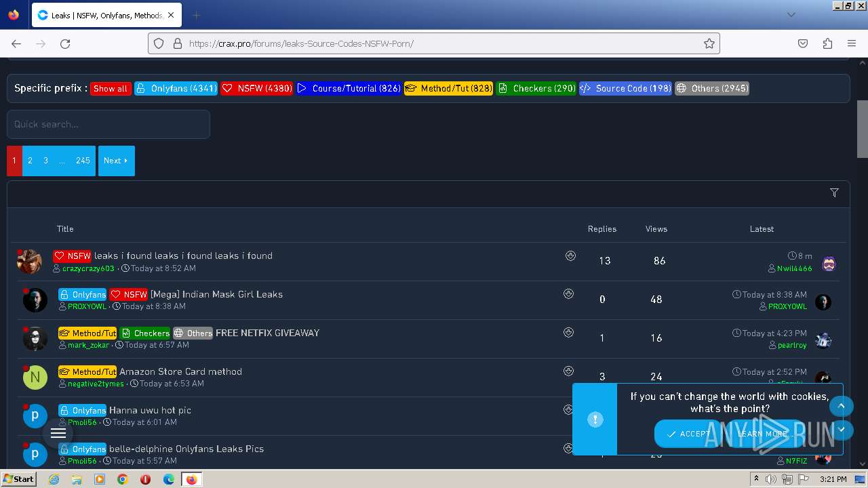
Task: Filter by Course/Tutorial prefix
Action: pos(349,88)
